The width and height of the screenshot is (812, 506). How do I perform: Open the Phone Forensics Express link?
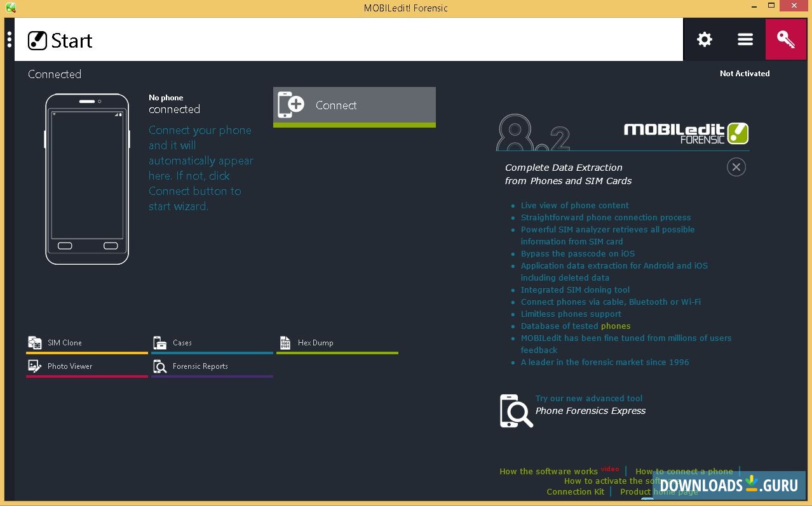click(x=590, y=411)
